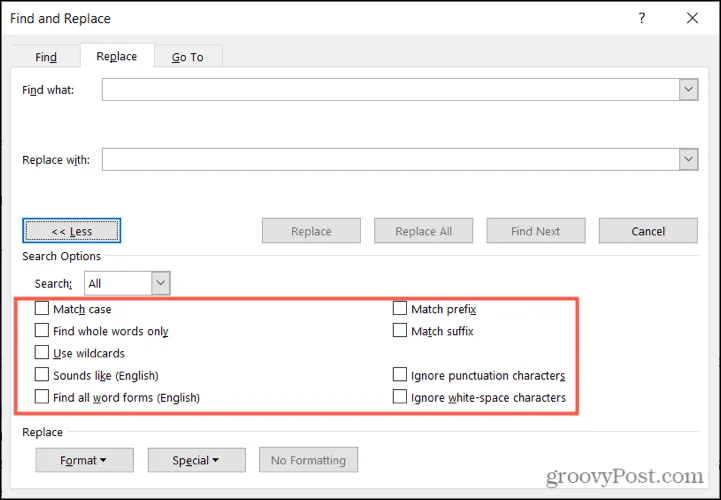Click the Replace with text field

(390, 160)
